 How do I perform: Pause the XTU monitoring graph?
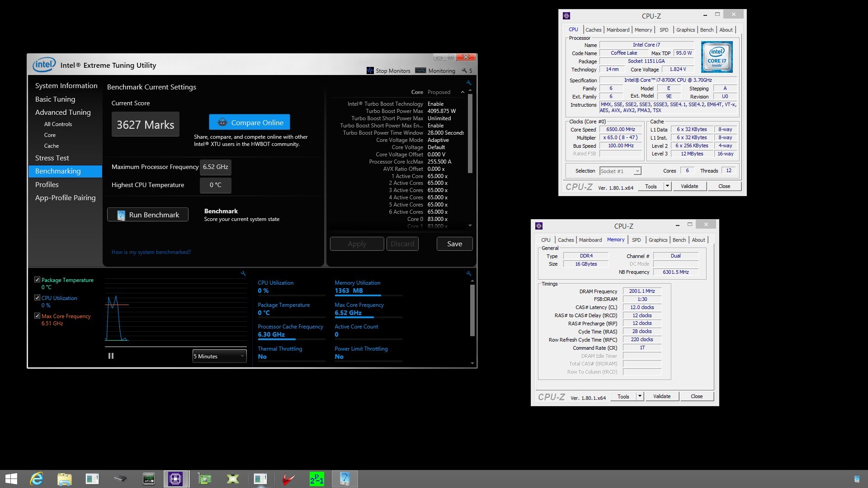111,356
